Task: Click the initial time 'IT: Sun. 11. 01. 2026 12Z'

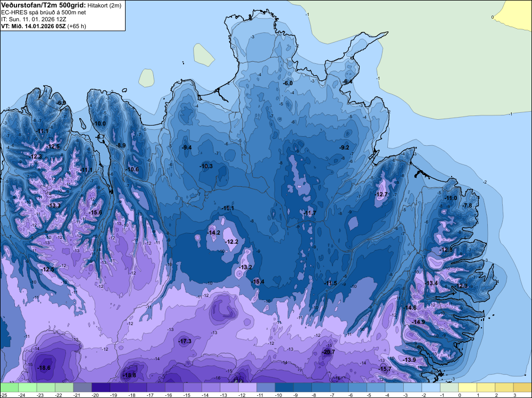Action: [x=34, y=19]
